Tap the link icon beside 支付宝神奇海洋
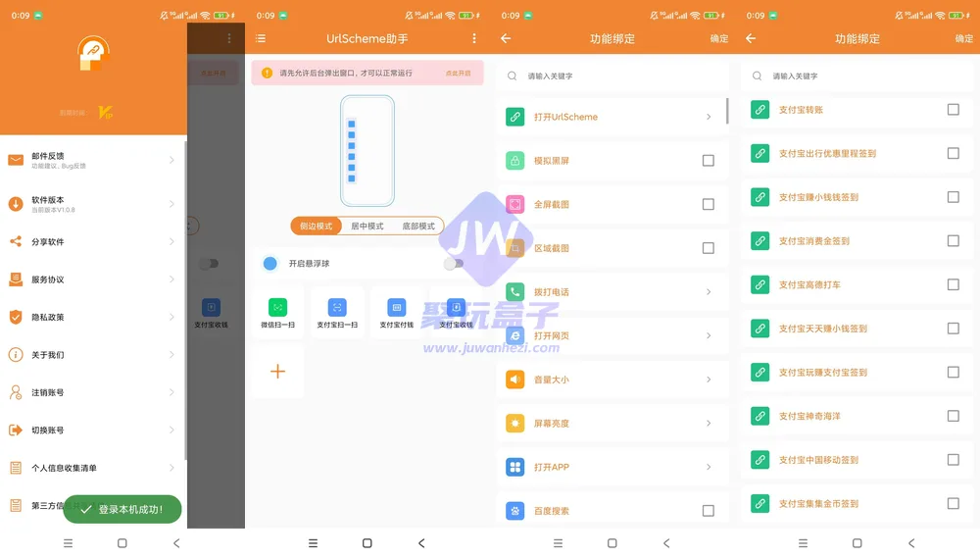This screenshot has width=980, height=558. pyautogui.click(x=760, y=416)
